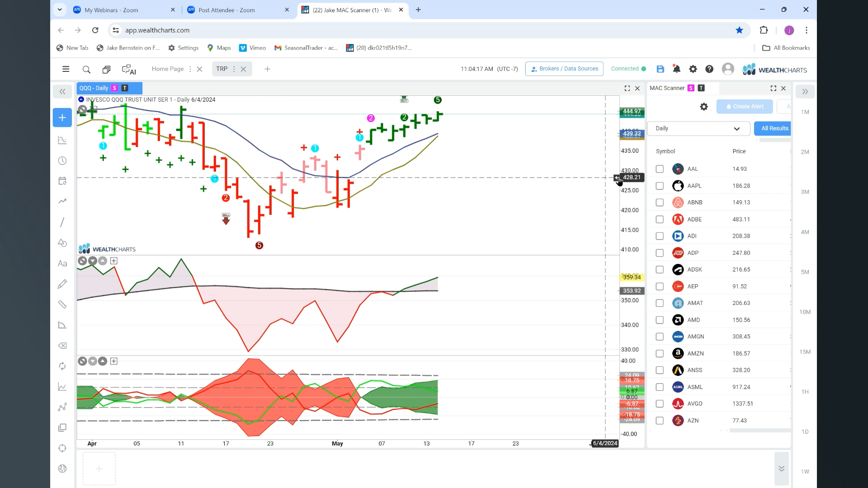Check the ADSK row checkbox

(x=660, y=270)
